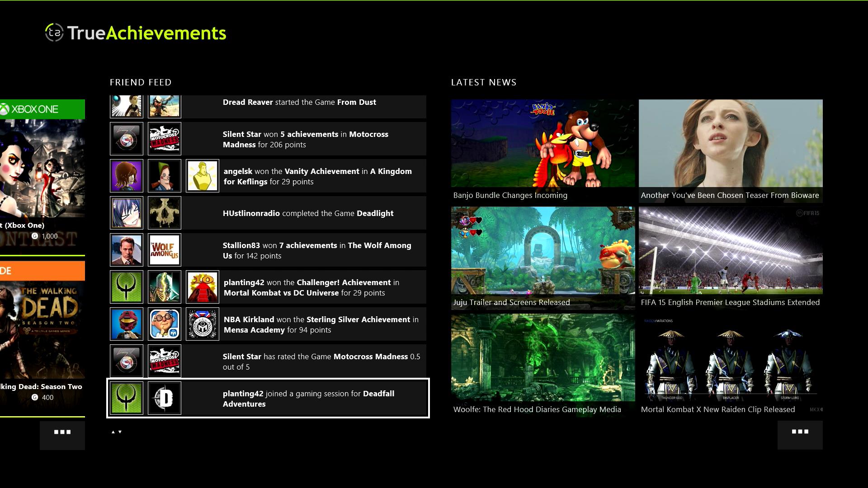The height and width of the screenshot is (488, 868).
Task: Open Mortal Kombat X New Raiden Clip article
Action: tap(731, 365)
